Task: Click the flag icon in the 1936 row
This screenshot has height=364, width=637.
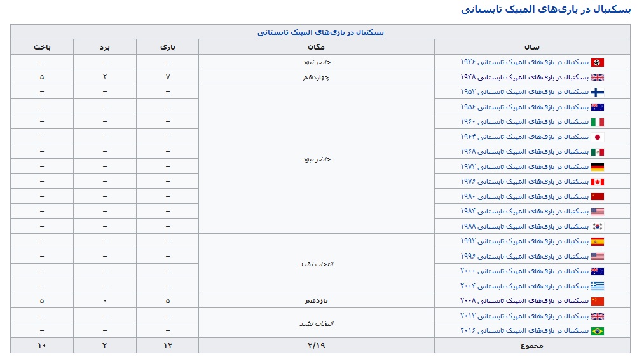Action: pos(597,62)
